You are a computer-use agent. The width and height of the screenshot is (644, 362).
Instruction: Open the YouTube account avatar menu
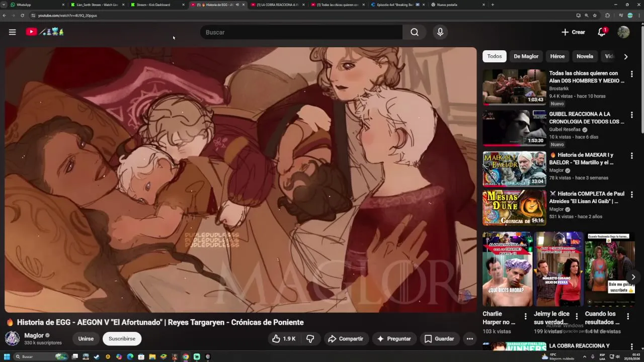click(x=623, y=32)
